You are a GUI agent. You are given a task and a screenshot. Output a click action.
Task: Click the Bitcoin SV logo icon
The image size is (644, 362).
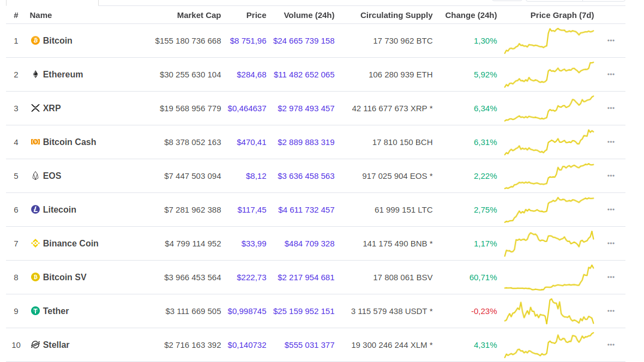(35, 277)
